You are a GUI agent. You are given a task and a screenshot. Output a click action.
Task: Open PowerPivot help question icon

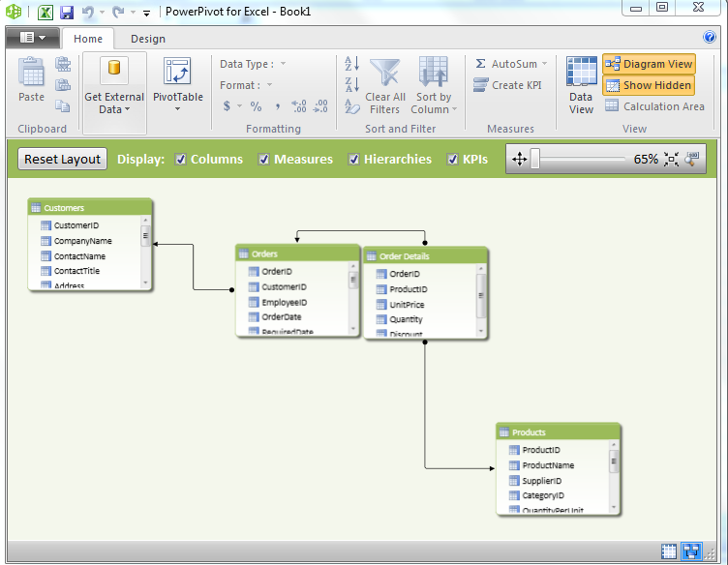pos(710,37)
